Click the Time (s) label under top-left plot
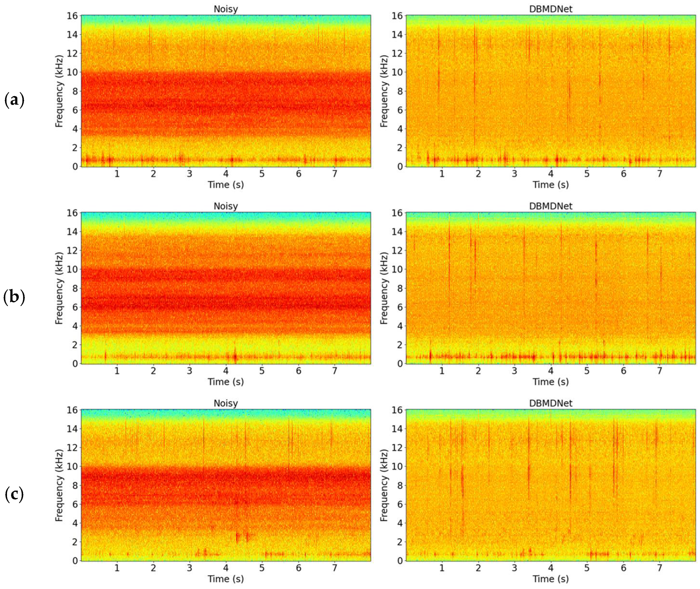Viewport: 700px width, 589px height. click(x=226, y=185)
